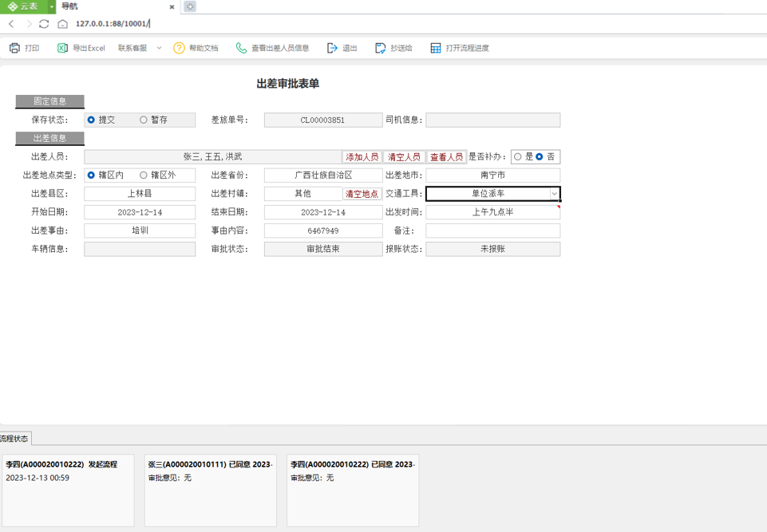Click the 2023-12-13 00:59 timestamp text
The width and height of the screenshot is (767, 532).
click(38, 478)
